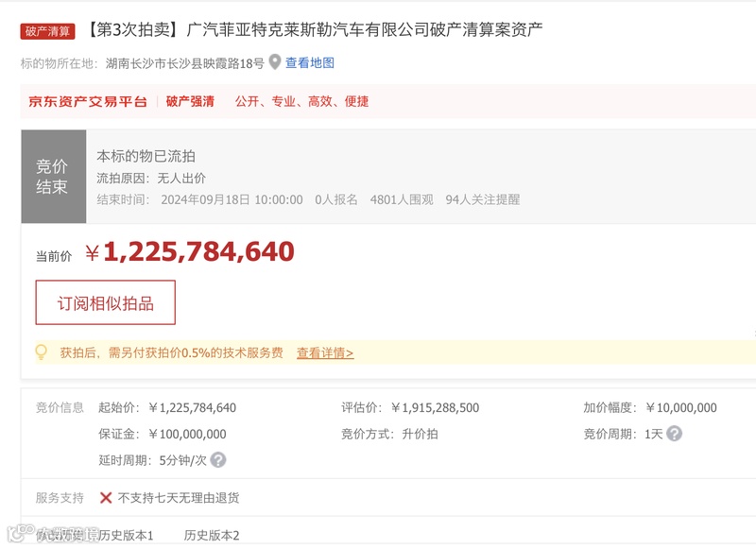Click the 京东资产交易平台 banner logo
This screenshot has width=756, height=549.
click(x=88, y=102)
